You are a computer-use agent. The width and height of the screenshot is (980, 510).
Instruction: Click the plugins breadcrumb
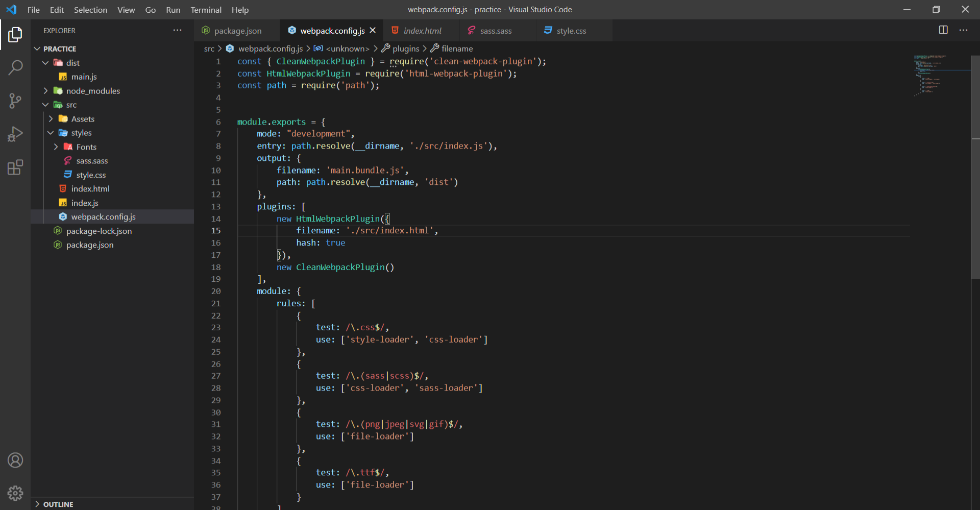click(406, 48)
